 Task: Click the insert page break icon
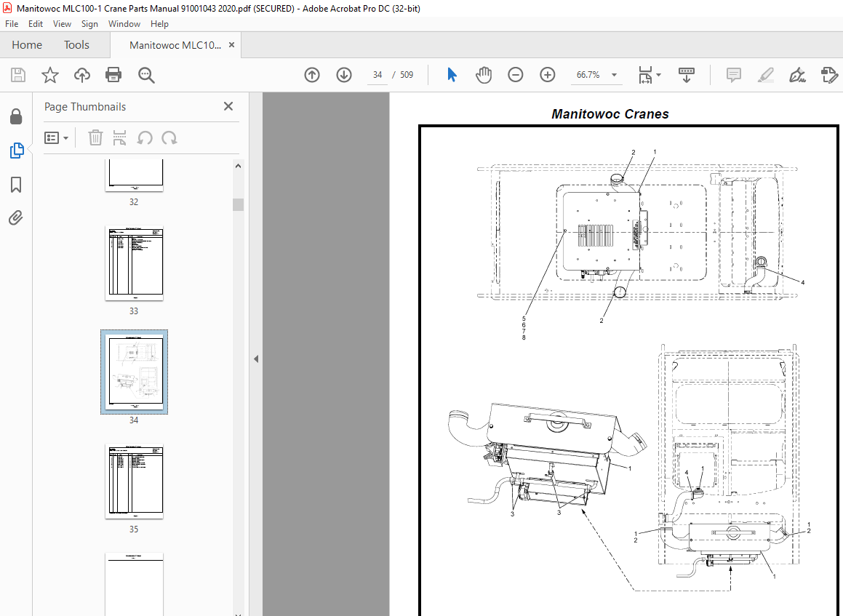tap(119, 137)
